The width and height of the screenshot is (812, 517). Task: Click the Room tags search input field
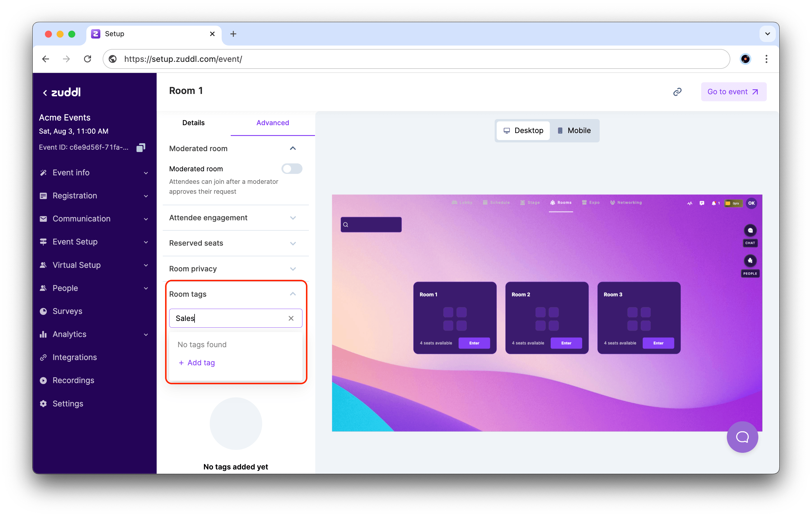coord(229,318)
